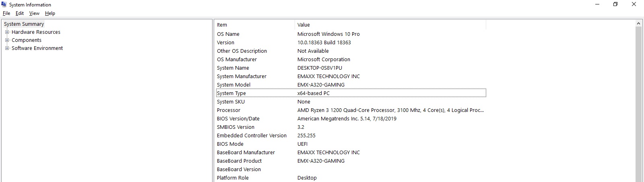644x182 pixels.
Task: Select the value 10.0.18363 Build 18363
Action: [324, 43]
